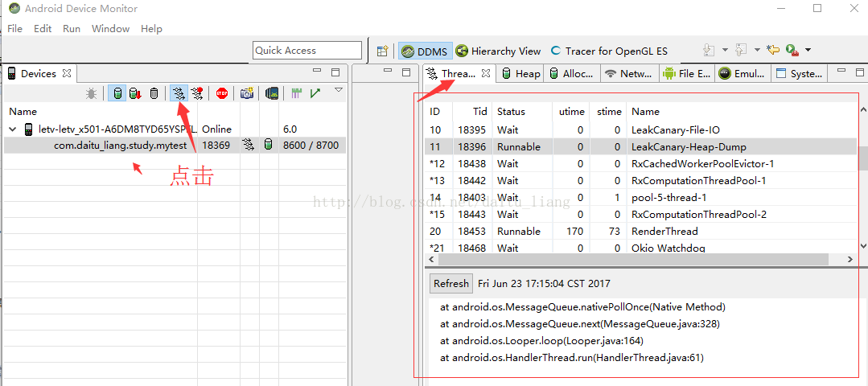Switch to Tracer for OpenGL ES perspective
This screenshot has height=386, width=868.
coord(609,51)
